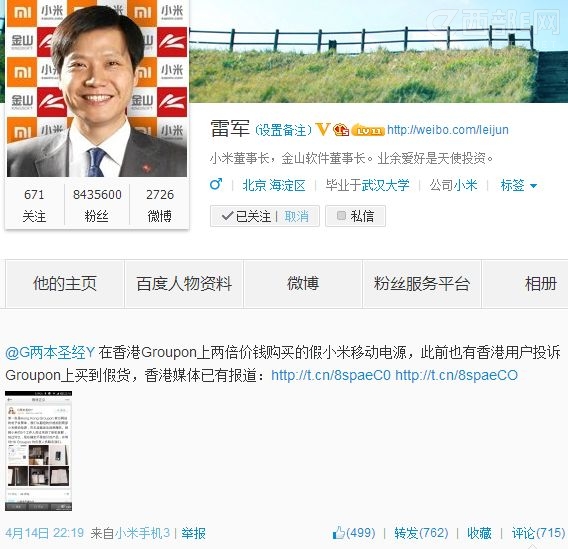View the 8435600 粉丝 followers count
Image resolution: width=568 pixels, height=549 pixels.
coord(97,205)
